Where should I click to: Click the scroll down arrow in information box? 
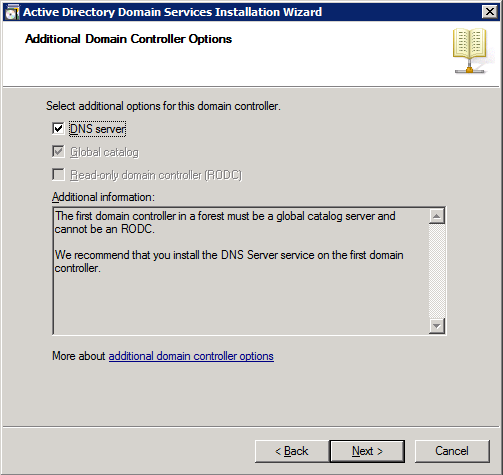coord(437,326)
